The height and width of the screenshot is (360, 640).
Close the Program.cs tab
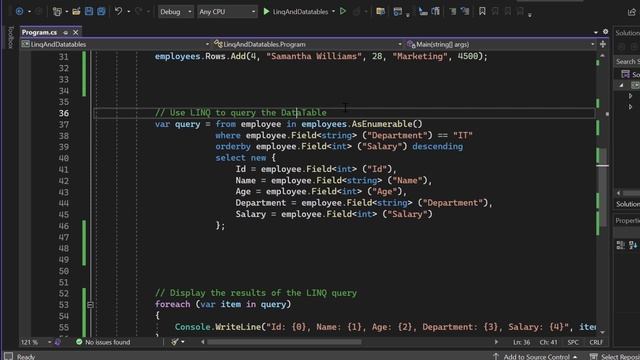76,32
